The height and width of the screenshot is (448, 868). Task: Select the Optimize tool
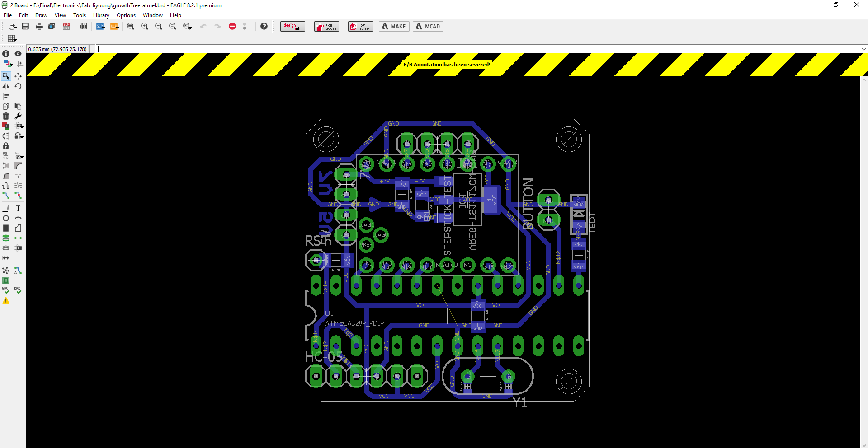[x=18, y=176]
